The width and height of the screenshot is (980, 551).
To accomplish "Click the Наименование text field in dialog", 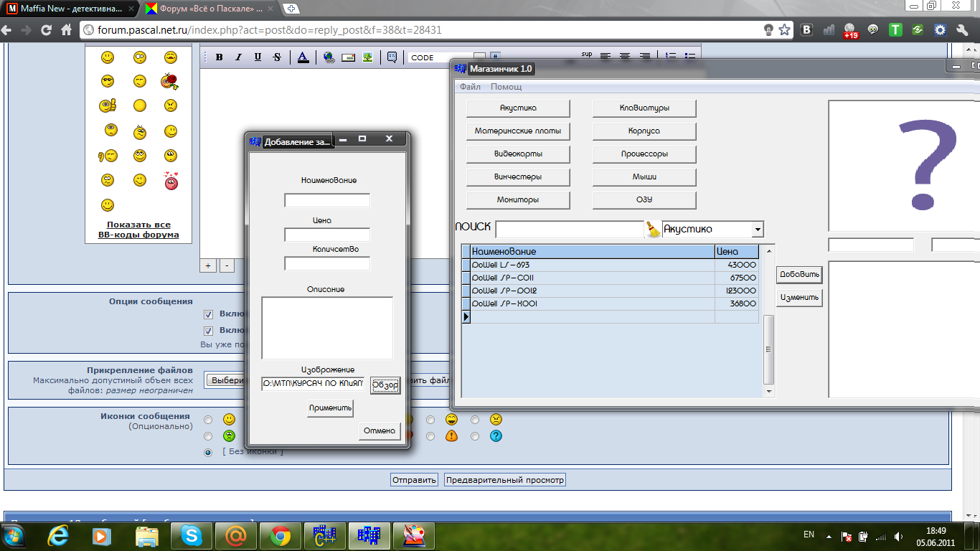I will (327, 200).
